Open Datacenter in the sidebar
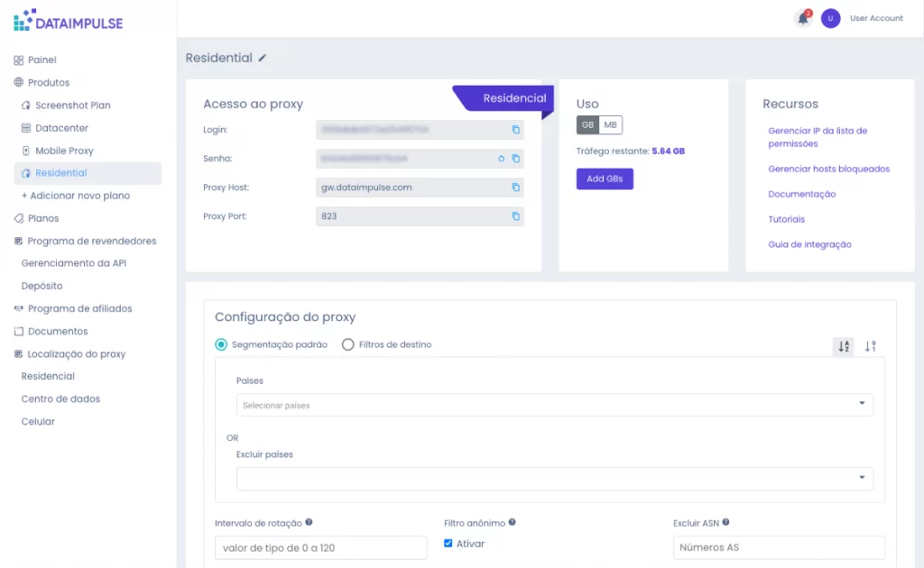Viewport: 924px width, 568px height. click(61, 128)
